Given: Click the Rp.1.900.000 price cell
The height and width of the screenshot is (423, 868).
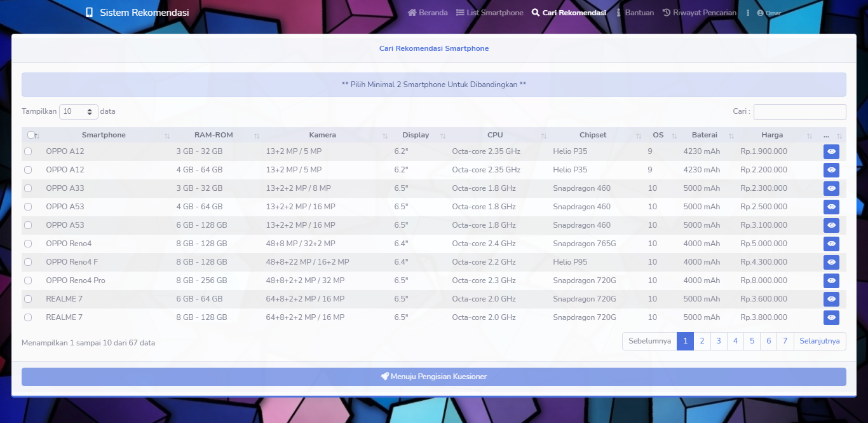Looking at the screenshot, I should (764, 151).
